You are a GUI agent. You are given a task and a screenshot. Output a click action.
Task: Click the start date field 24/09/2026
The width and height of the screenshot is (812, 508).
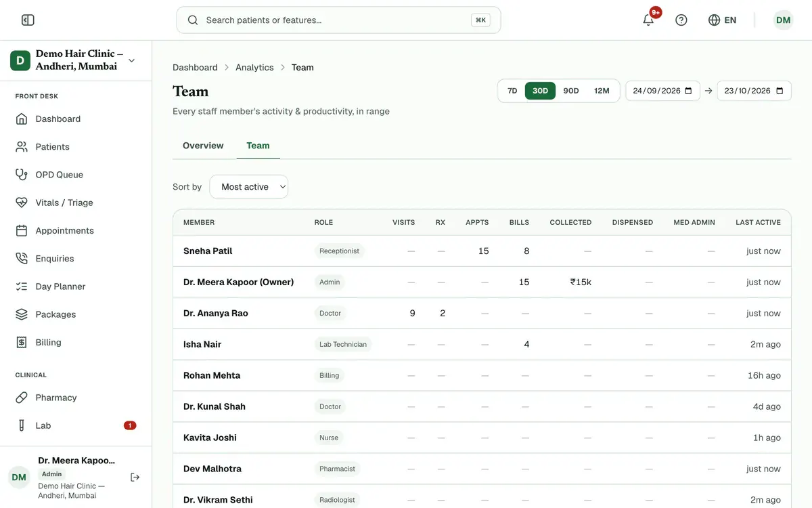point(662,91)
